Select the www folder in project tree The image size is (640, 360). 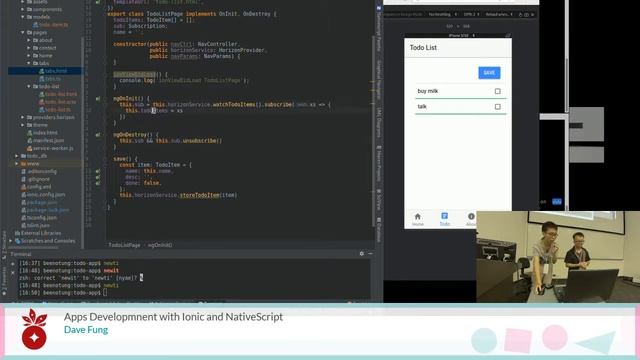[30, 164]
